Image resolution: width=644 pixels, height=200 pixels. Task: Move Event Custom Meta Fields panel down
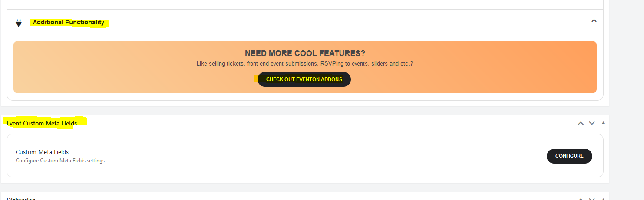click(x=591, y=123)
